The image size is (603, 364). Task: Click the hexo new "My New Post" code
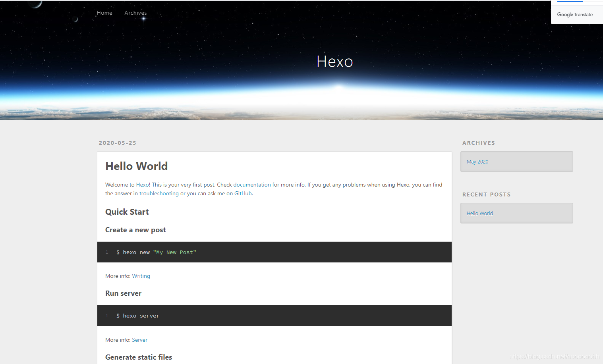(156, 252)
